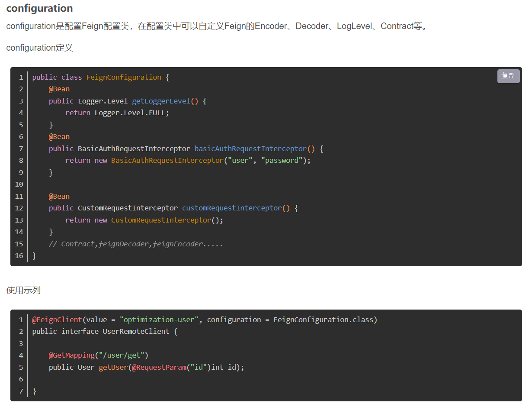Click the description sentence mentioning Encoder、Decoder

pos(217,26)
